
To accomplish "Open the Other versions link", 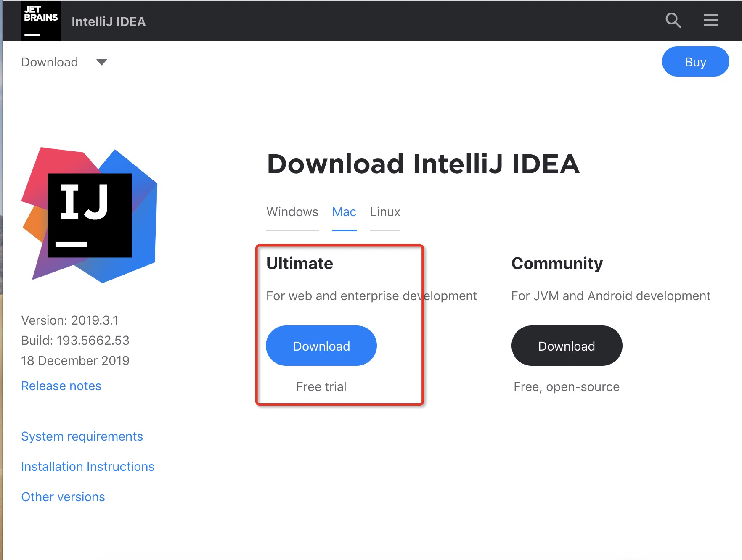I will (63, 497).
